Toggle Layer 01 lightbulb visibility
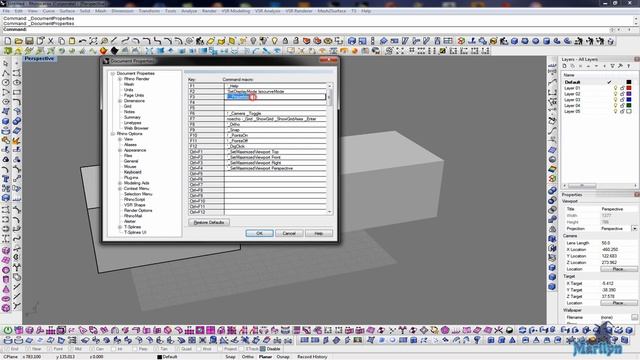Viewport: 640px width, 360px height. tap(616, 88)
